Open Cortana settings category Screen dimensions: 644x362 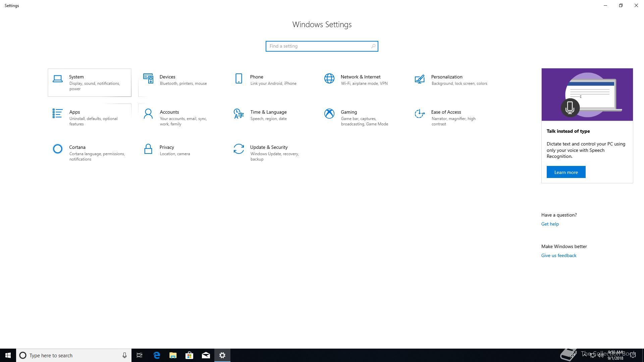pos(90,153)
